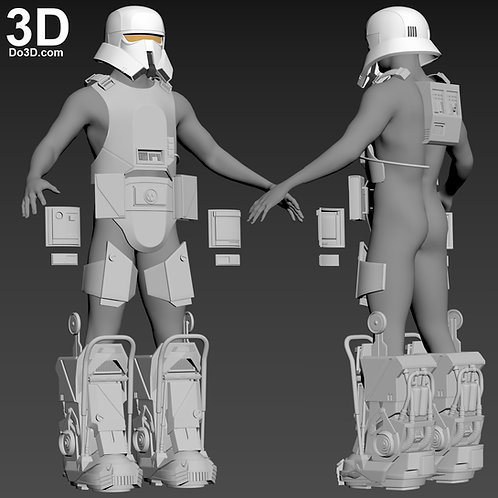This screenshot has height=498, width=498.
Task: Select small flat piece under center pouch
Action: point(227,260)
